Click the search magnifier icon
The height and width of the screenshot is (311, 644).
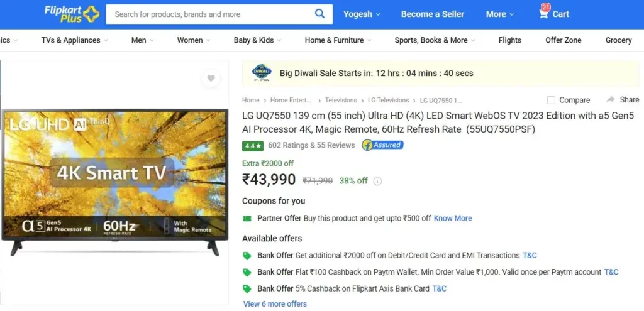(319, 14)
